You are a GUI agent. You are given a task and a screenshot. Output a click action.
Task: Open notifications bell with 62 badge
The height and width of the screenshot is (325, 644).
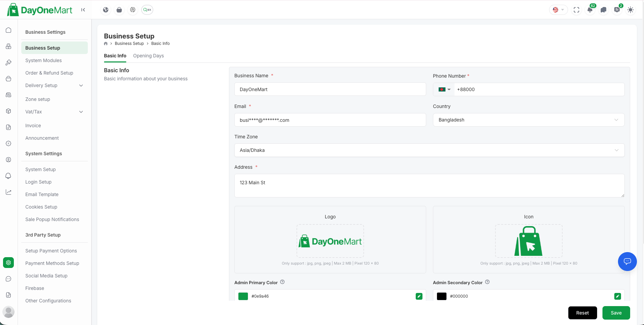point(590,10)
